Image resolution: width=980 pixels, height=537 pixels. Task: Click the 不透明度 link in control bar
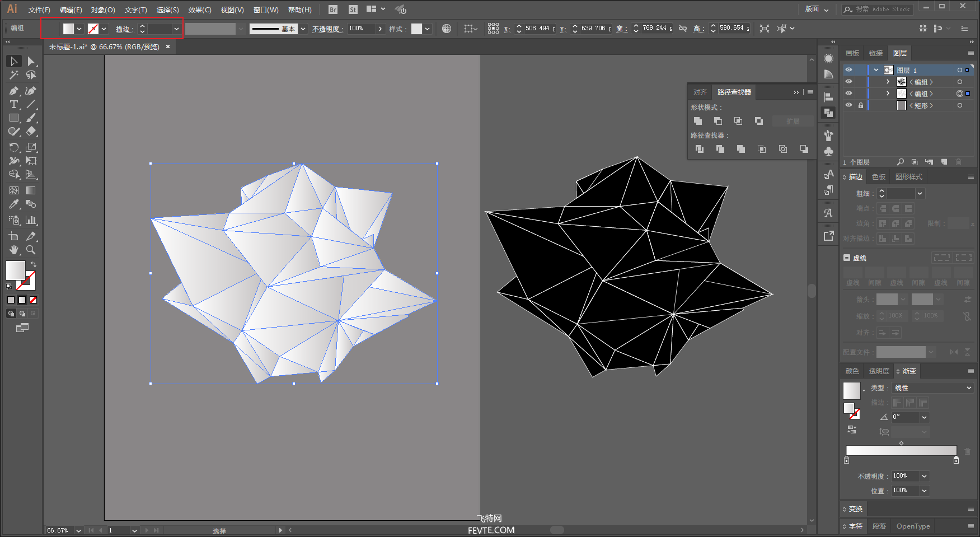point(326,29)
